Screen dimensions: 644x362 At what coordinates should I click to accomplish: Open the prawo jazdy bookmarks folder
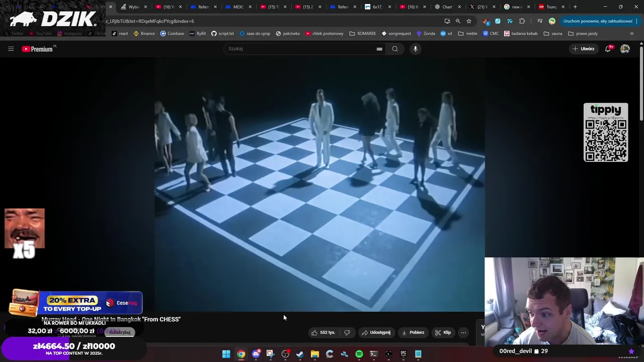[583, 34]
